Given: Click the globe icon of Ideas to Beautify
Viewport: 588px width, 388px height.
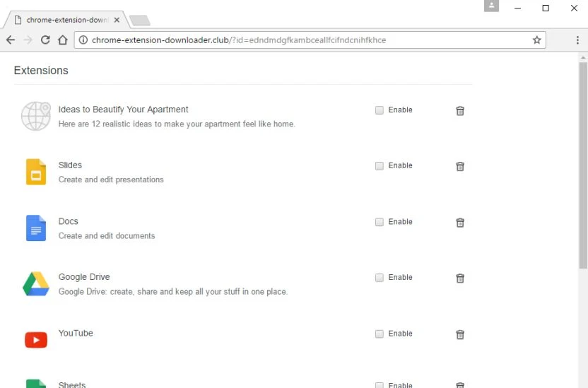Looking at the screenshot, I should [35, 116].
